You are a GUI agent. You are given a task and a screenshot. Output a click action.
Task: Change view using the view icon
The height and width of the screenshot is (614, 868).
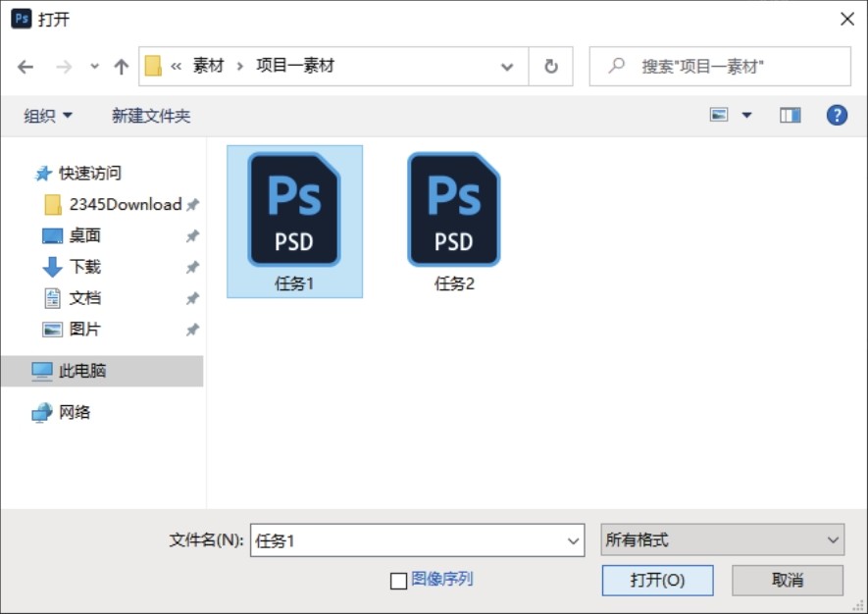(x=719, y=115)
